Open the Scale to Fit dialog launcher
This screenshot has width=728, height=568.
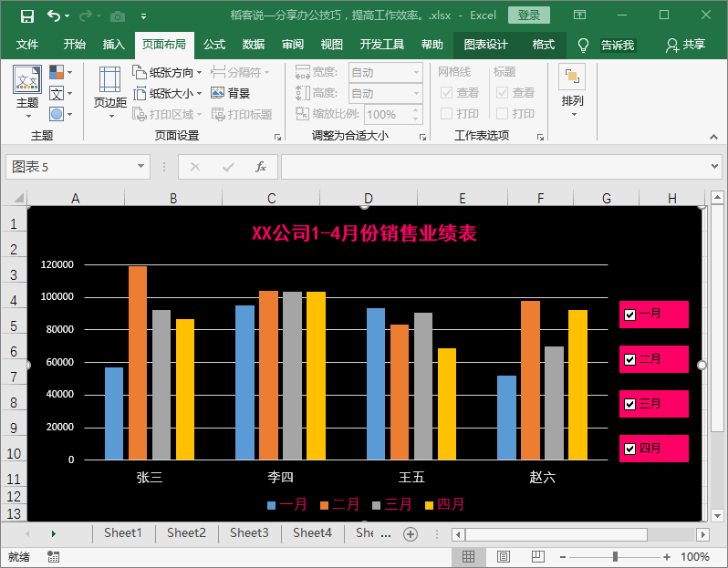pos(423,138)
